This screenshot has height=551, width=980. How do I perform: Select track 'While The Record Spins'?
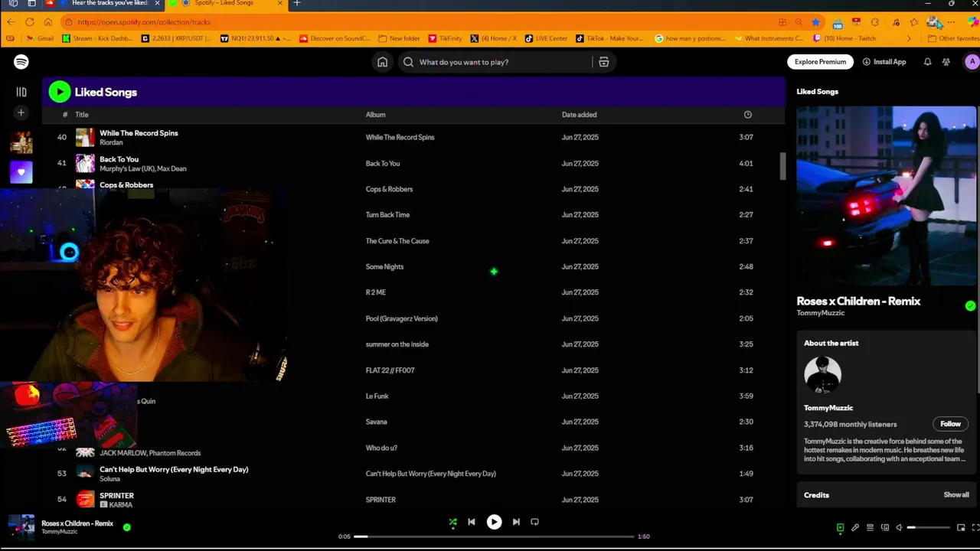(x=139, y=133)
